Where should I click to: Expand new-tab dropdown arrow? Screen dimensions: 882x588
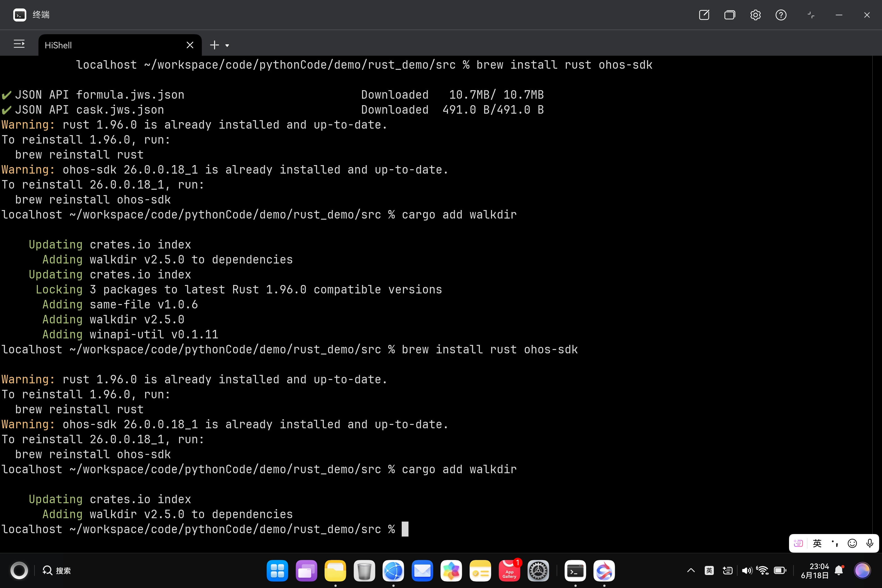[227, 46]
